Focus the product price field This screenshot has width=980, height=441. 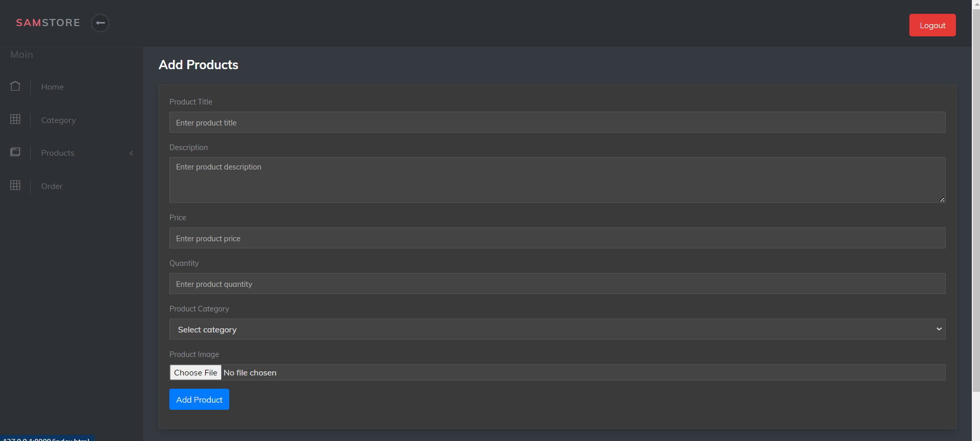coord(557,238)
